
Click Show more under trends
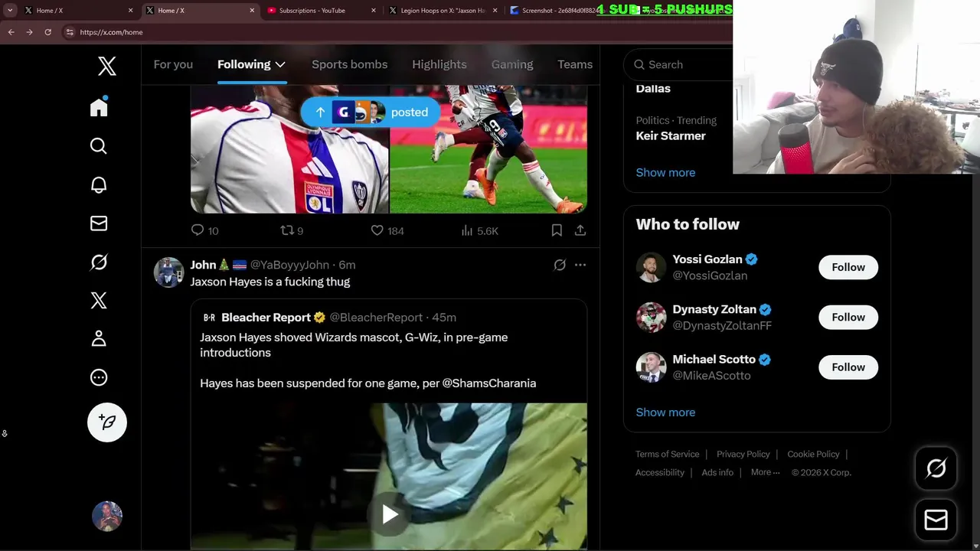pos(665,172)
